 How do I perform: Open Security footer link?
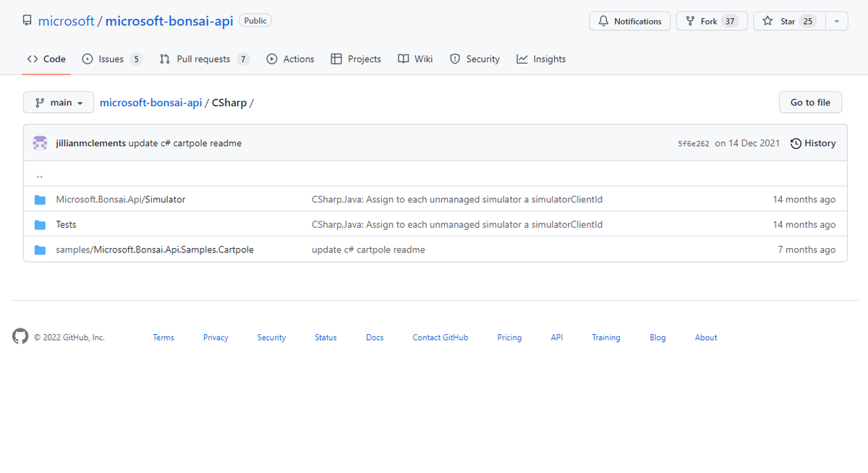pos(271,338)
